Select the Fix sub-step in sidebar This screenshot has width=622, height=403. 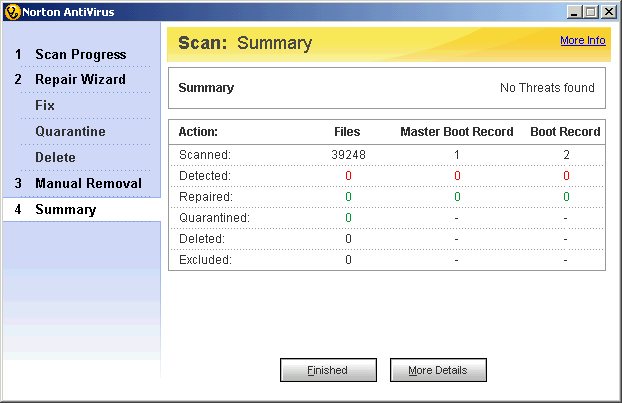[45, 105]
